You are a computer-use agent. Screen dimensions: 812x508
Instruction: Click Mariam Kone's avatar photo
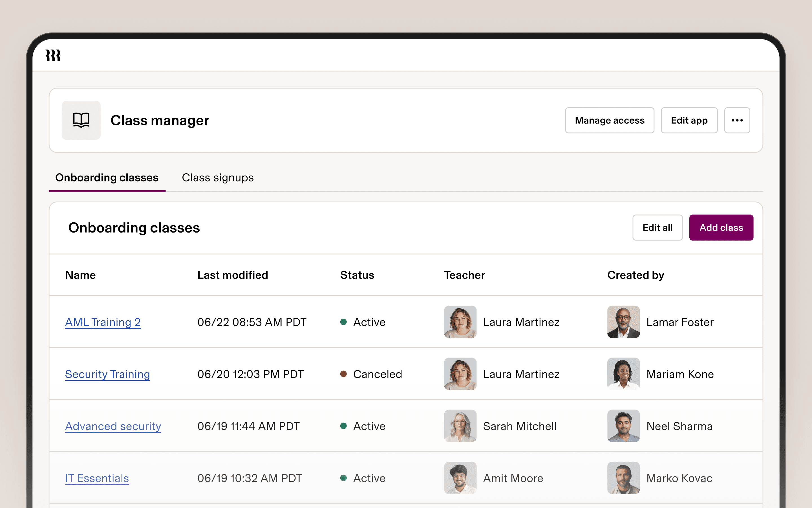tap(623, 374)
